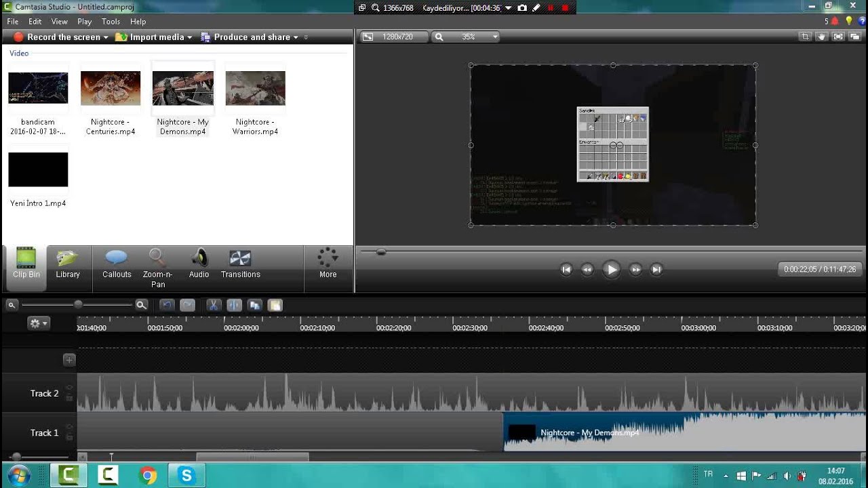
Task: Open the File menu
Action: pyautogui.click(x=13, y=22)
